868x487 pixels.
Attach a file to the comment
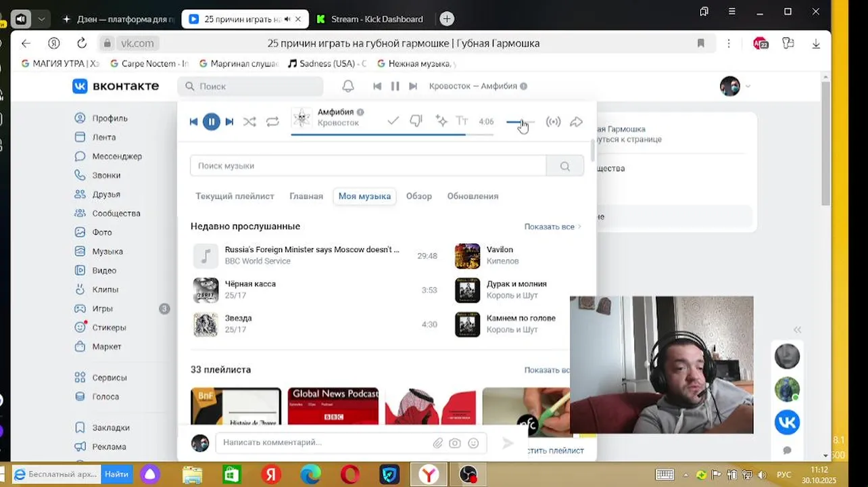pyautogui.click(x=438, y=443)
